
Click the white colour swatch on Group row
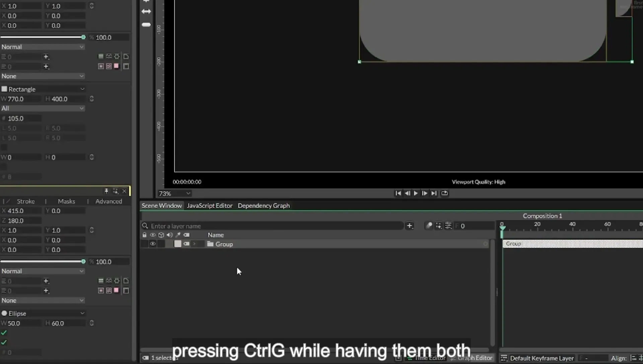point(178,244)
